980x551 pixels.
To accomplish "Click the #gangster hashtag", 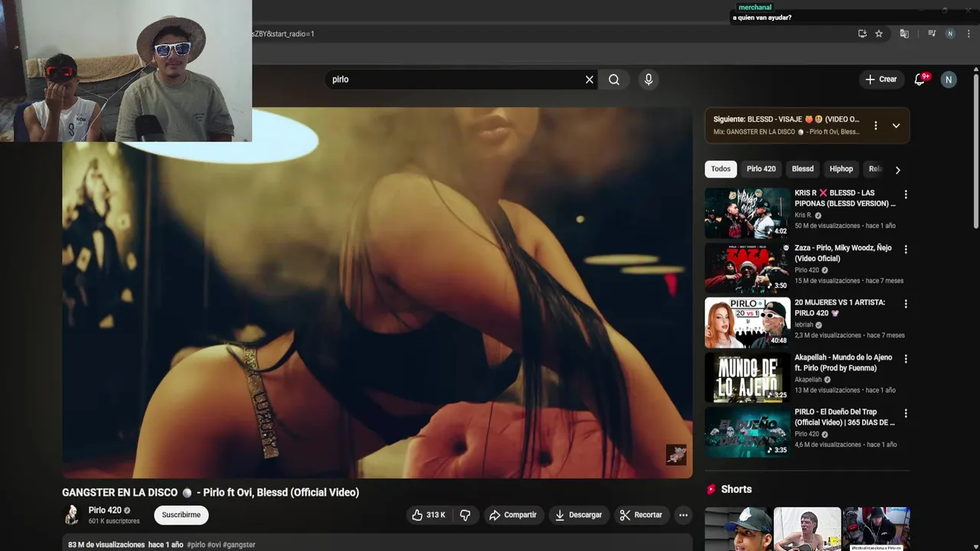I will [x=239, y=545].
